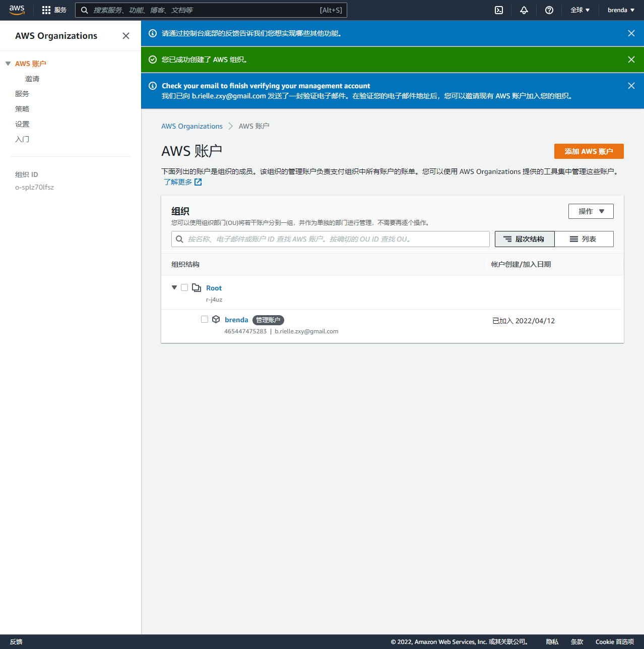Click account ID 465447475283 text

point(245,331)
